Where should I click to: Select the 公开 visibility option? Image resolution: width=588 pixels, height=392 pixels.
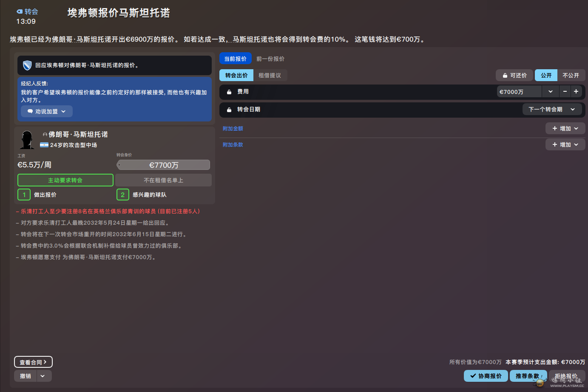[546, 75]
